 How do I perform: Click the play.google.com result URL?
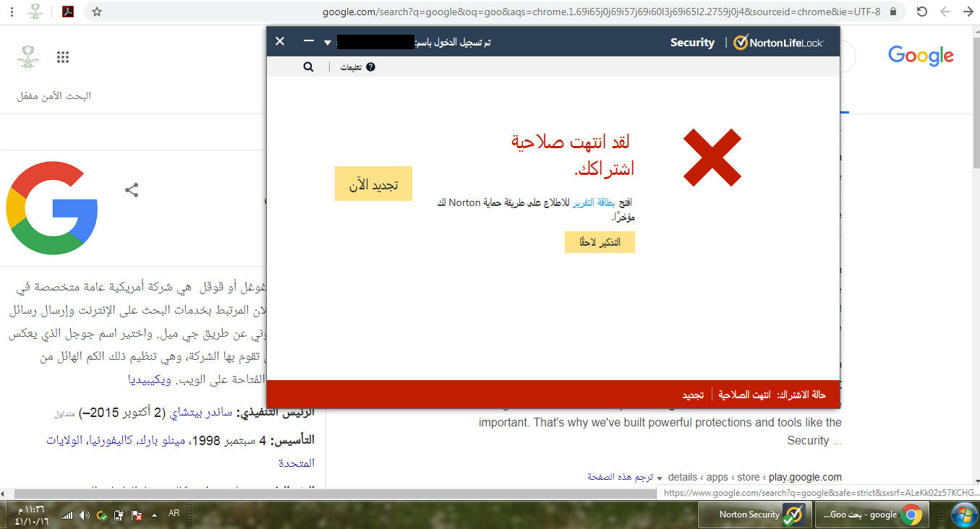pyautogui.click(x=806, y=477)
